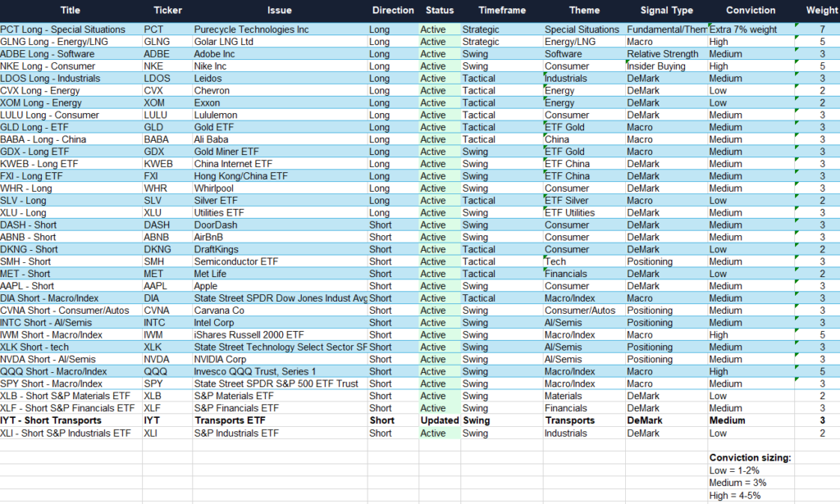Select the 'Special Situations' theme cell
The height and width of the screenshot is (504, 840).
click(x=584, y=30)
